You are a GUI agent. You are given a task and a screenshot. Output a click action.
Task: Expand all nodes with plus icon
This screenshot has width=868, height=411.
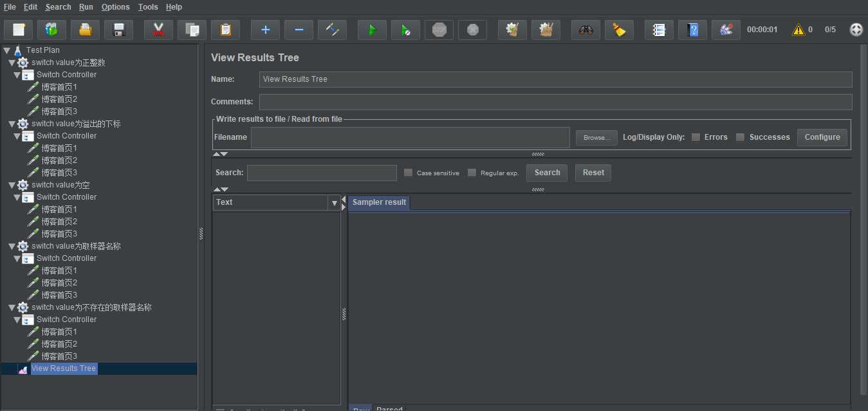[x=265, y=30]
